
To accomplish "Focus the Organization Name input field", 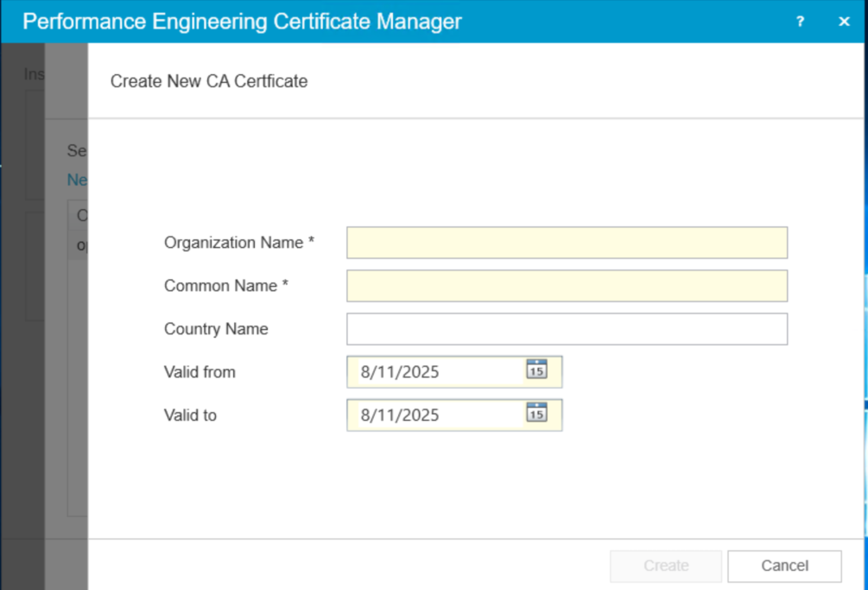I will click(567, 243).
